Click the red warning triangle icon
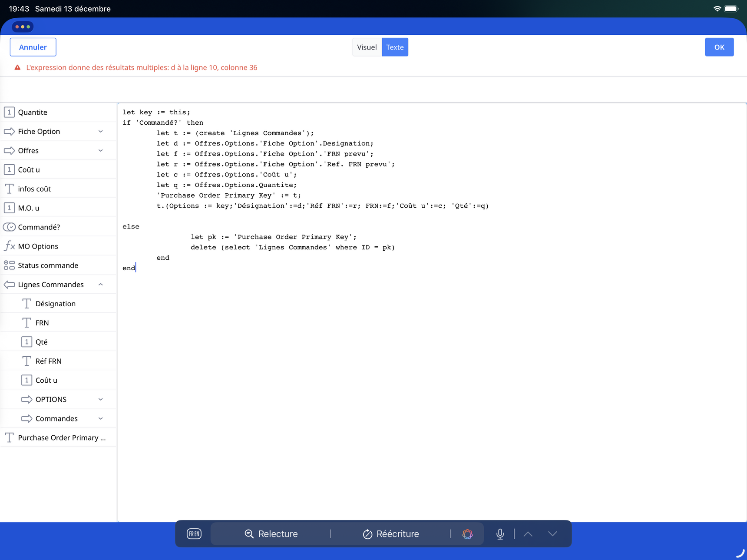Image resolution: width=747 pixels, height=560 pixels. tap(17, 68)
